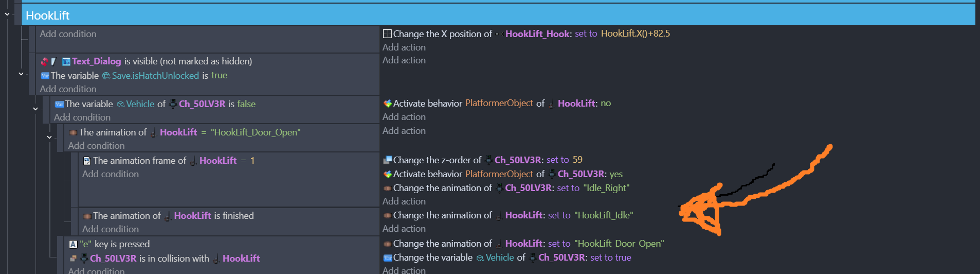Click 'Add condition' under the animation frame condition
Viewport: 980px width, 274px height.
pos(110,174)
